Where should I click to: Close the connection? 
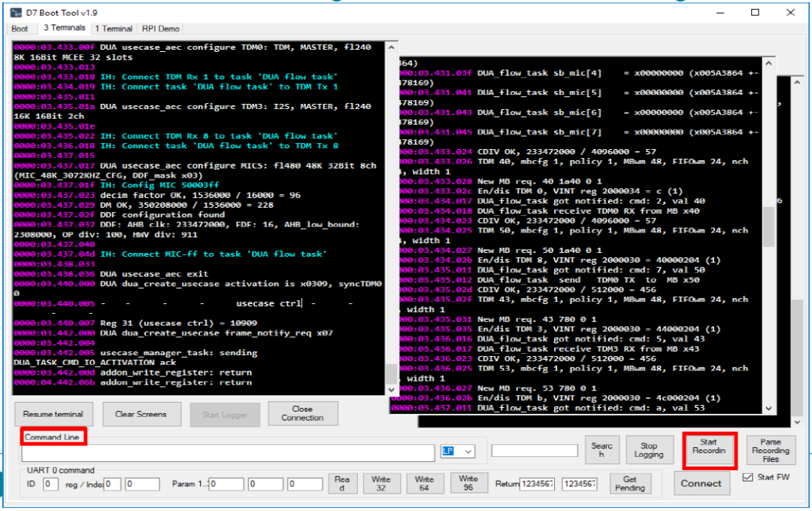coord(302,412)
